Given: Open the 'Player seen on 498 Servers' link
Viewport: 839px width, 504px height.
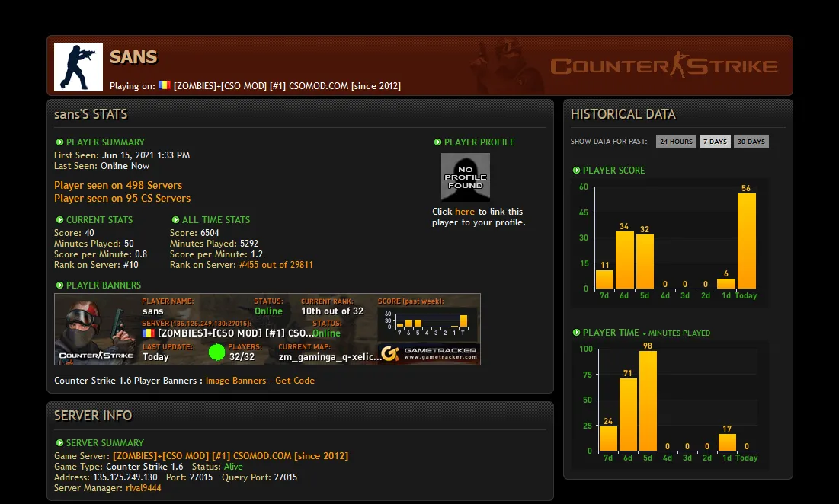Looking at the screenshot, I should [x=117, y=186].
